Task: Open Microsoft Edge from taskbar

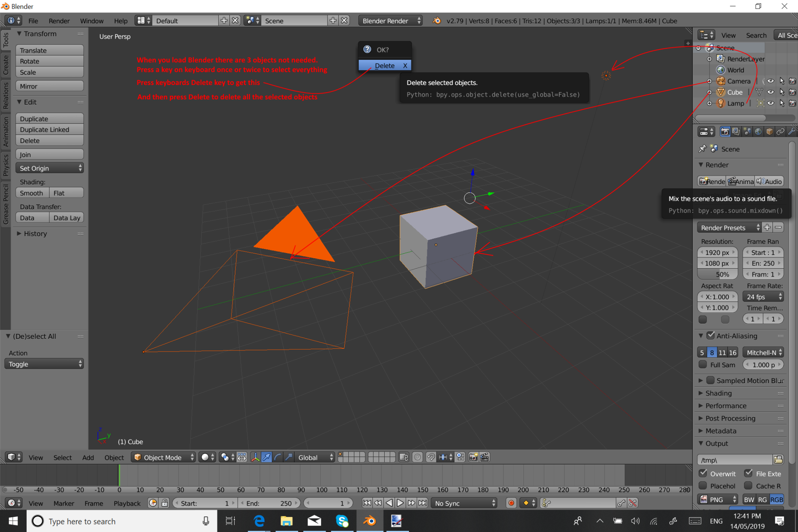Action: coord(259,521)
